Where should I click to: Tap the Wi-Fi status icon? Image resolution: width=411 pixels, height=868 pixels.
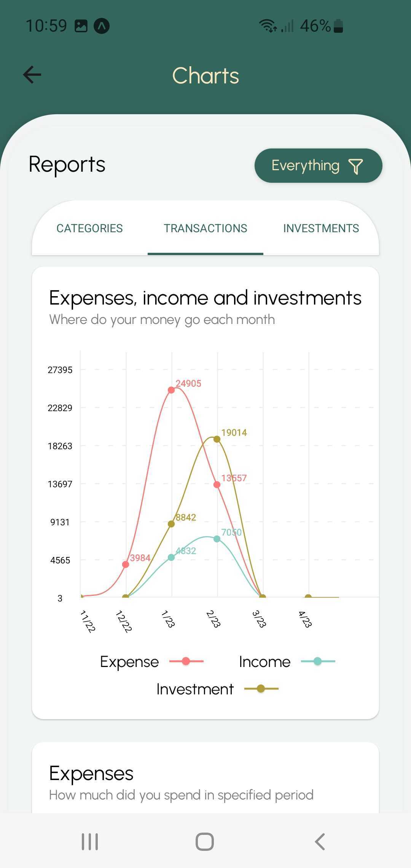[x=268, y=26]
